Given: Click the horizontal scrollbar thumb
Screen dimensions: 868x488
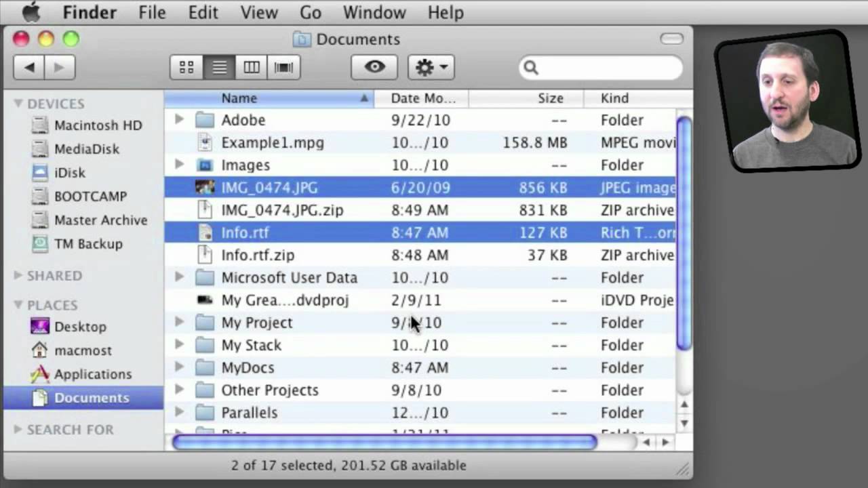Looking at the screenshot, I should pos(384,443).
